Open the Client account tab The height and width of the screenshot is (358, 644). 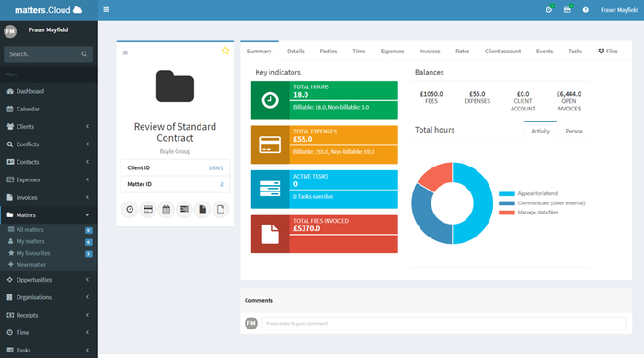pyautogui.click(x=502, y=51)
